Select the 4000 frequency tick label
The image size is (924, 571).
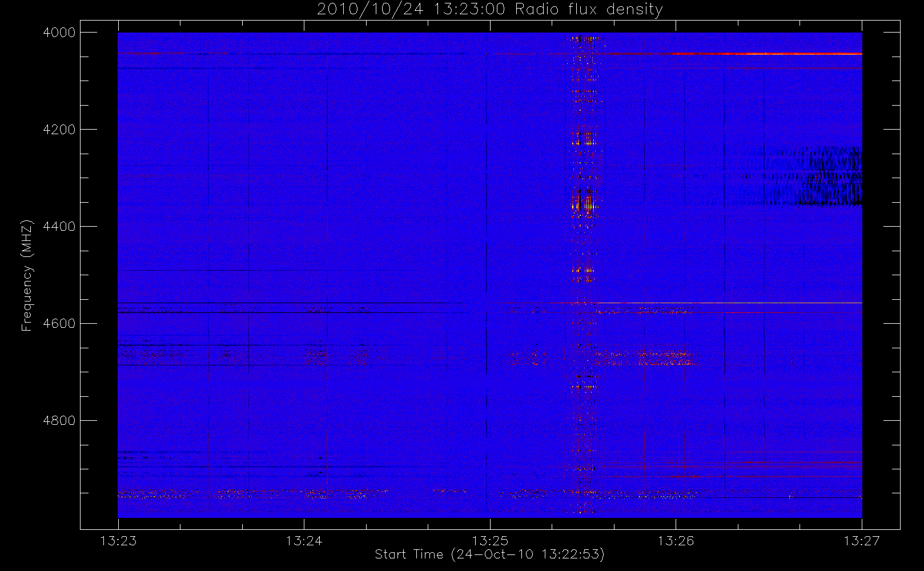pyautogui.click(x=59, y=33)
